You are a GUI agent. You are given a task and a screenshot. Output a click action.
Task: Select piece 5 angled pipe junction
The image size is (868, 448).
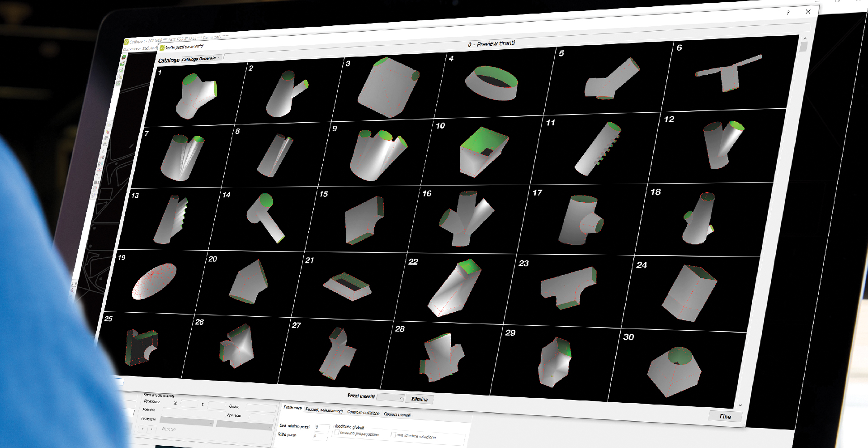612,79
